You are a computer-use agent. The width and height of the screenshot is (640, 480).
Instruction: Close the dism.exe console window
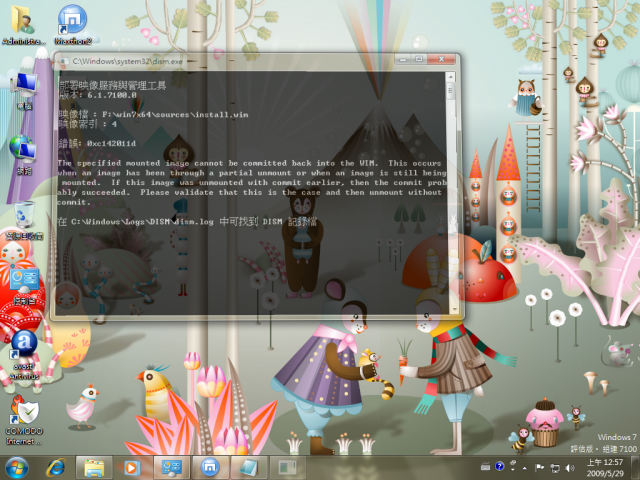(441, 59)
